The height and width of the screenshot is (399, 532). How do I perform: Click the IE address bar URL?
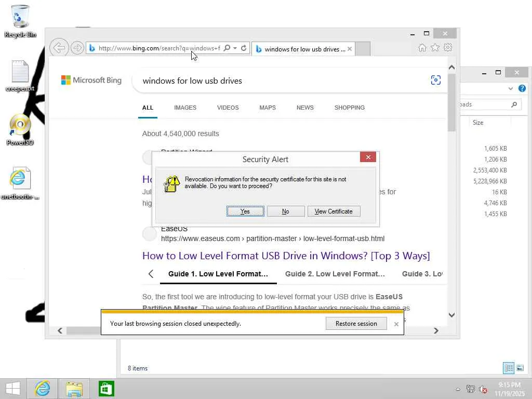(159, 48)
